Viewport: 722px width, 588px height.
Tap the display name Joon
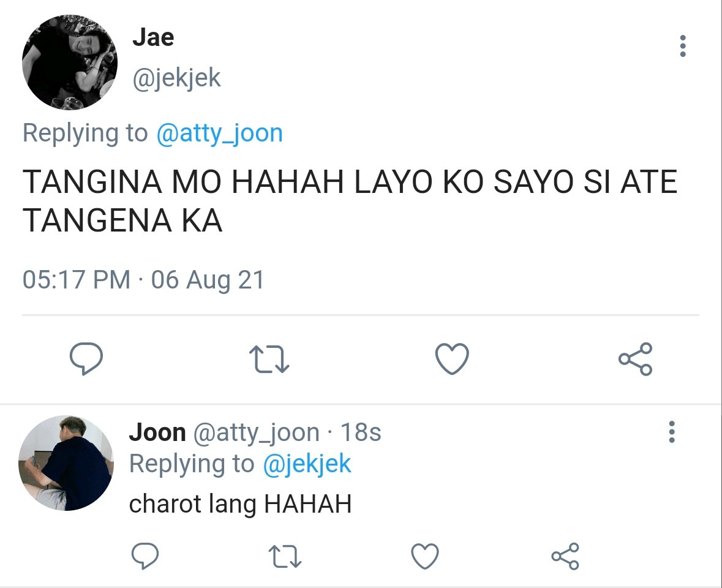157,432
